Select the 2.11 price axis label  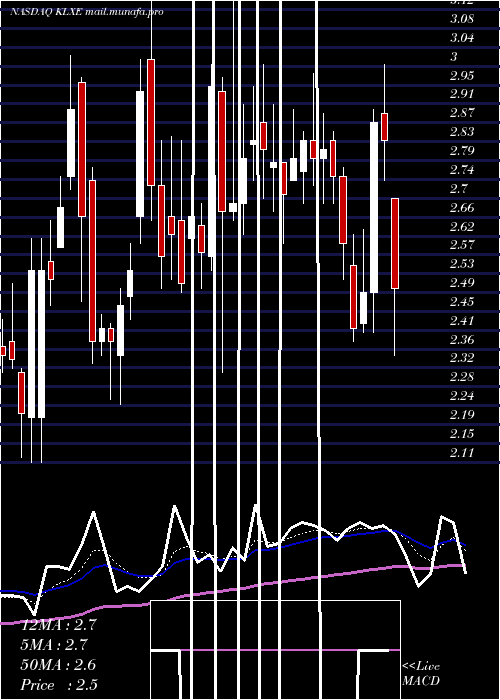[x=462, y=453]
